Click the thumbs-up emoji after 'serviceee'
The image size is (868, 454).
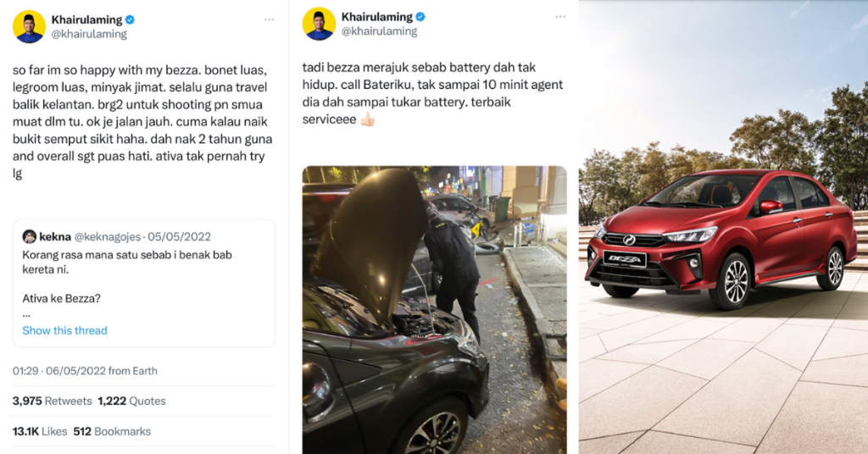click(367, 119)
